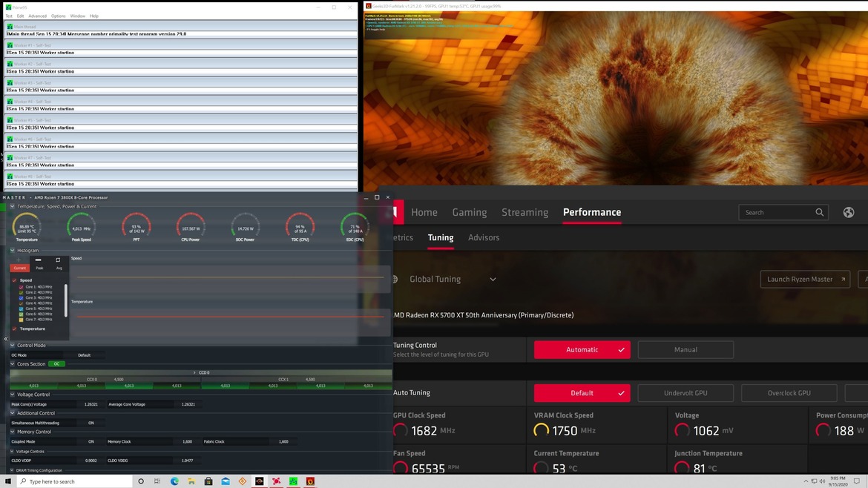The height and width of the screenshot is (488, 868).
Task: Collapse the Memory Control section
Action: (x=12, y=432)
